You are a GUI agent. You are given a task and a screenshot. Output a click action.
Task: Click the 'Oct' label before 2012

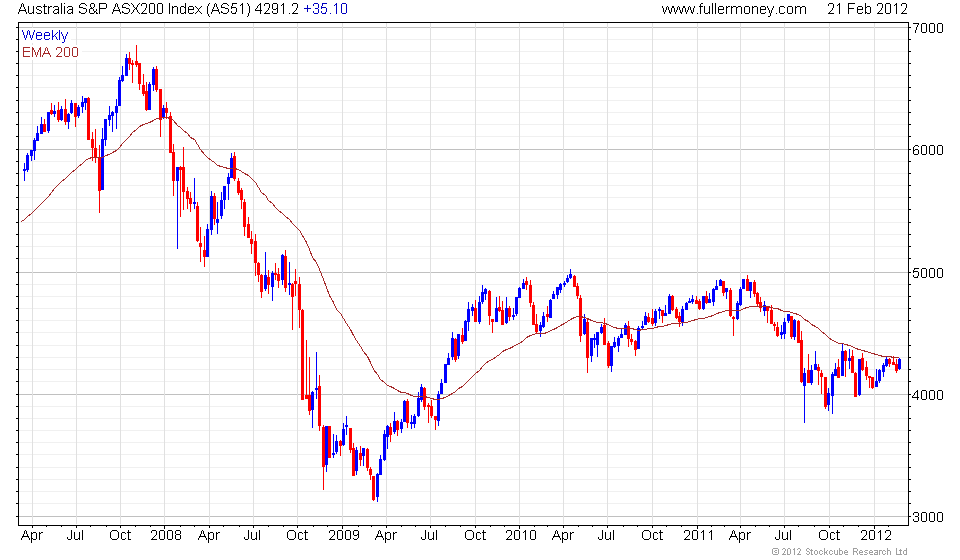tap(829, 536)
